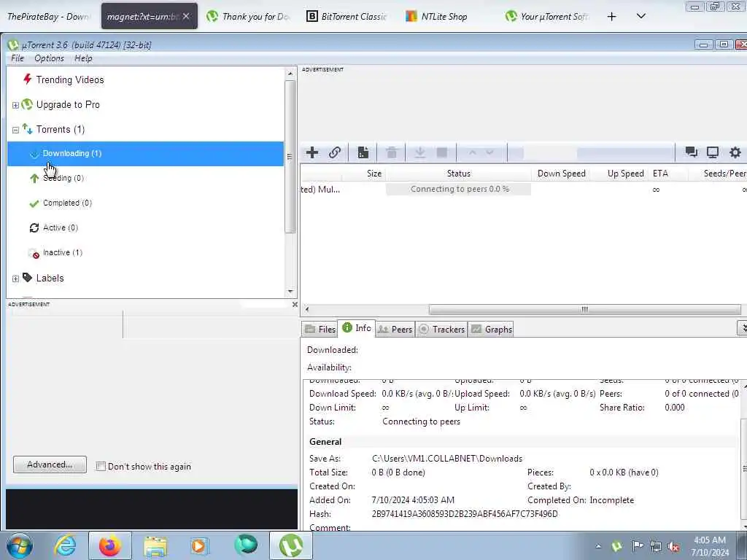Open the Help menu
The image size is (747, 560).
pyautogui.click(x=83, y=58)
